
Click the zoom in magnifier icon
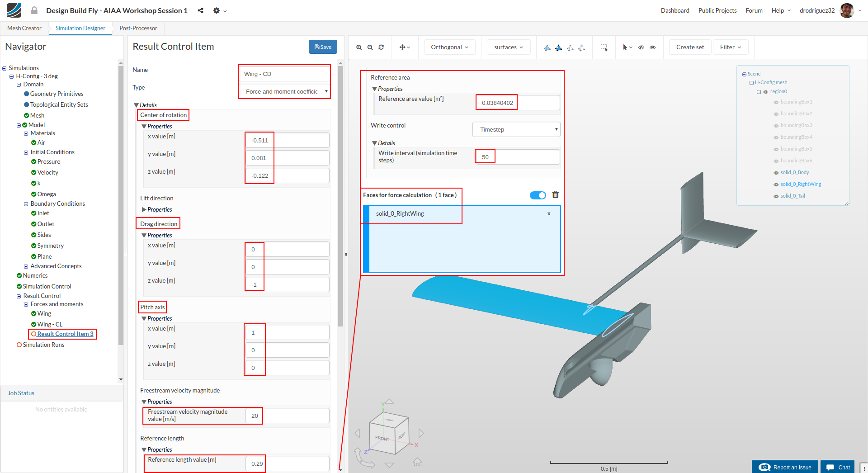[x=359, y=47]
